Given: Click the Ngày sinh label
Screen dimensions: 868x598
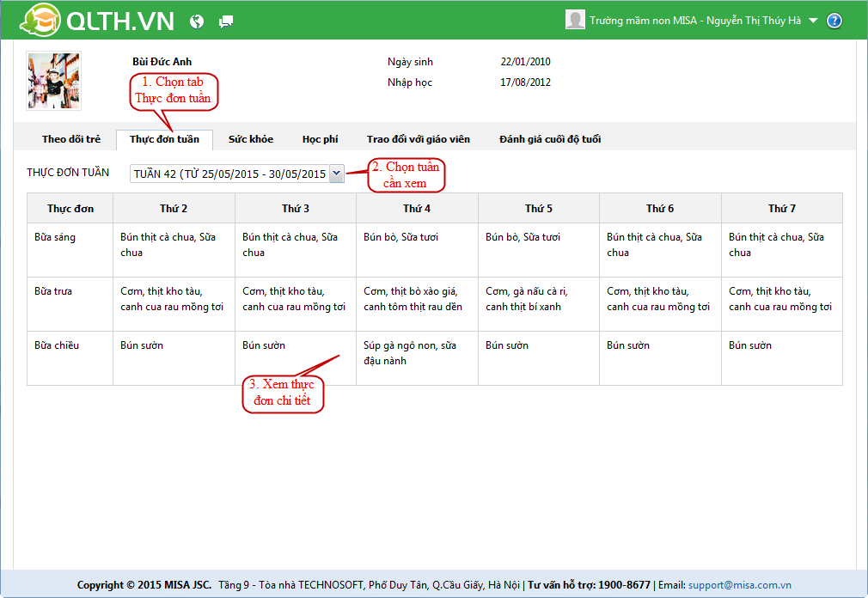Looking at the screenshot, I should click(410, 62).
